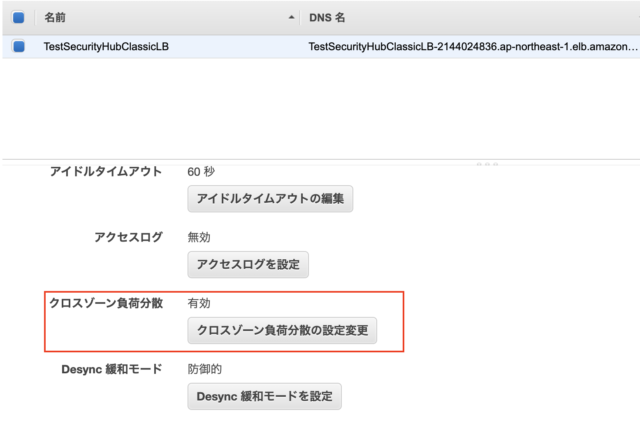Grab the three-dot pane resize handle
The height and width of the screenshot is (433, 640).
point(487,164)
